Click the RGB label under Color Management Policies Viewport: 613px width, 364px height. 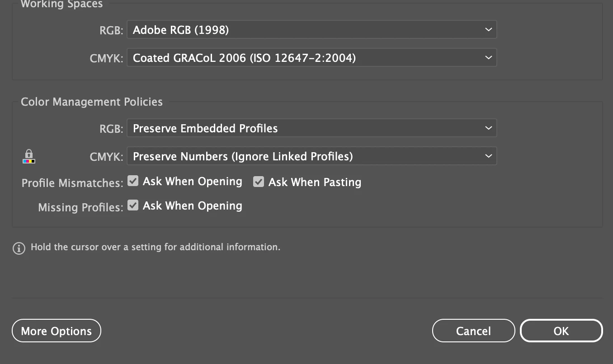coord(111,129)
